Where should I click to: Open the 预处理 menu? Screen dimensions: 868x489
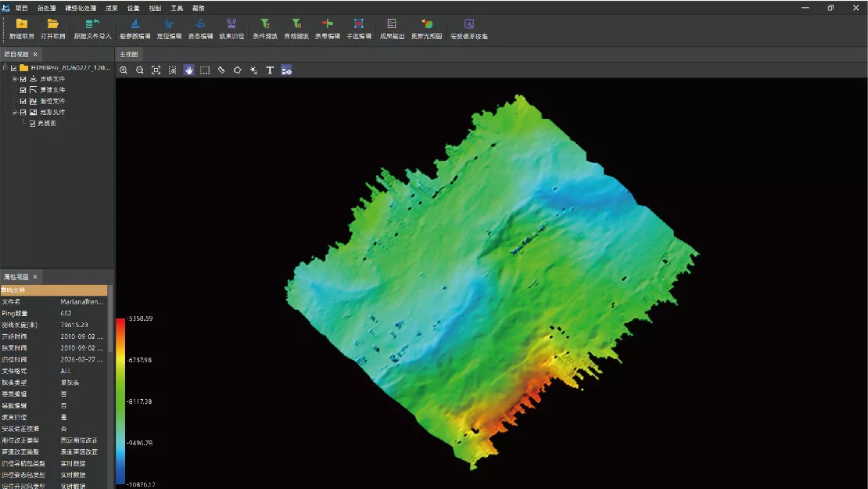[46, 9]
